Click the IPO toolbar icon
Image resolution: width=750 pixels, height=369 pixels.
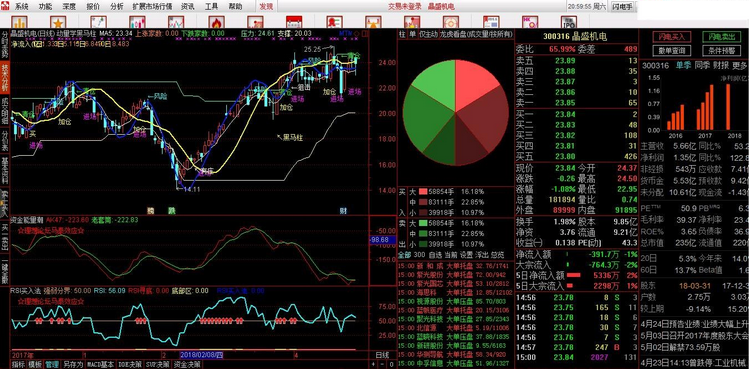pyautogui.click(x=569, y=22)
